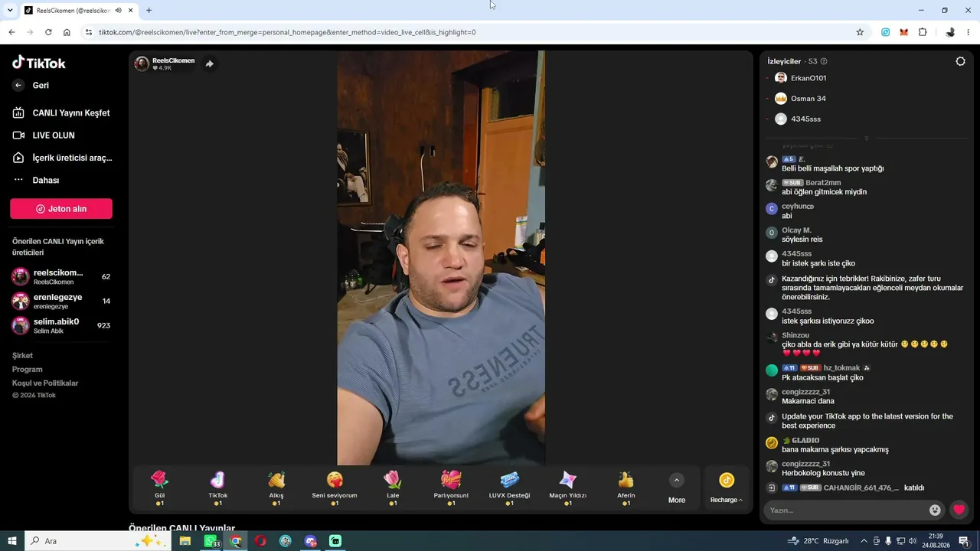980x551 pixels.
Task: Click commenter Berat2mm's name
Action: point(823,183)
